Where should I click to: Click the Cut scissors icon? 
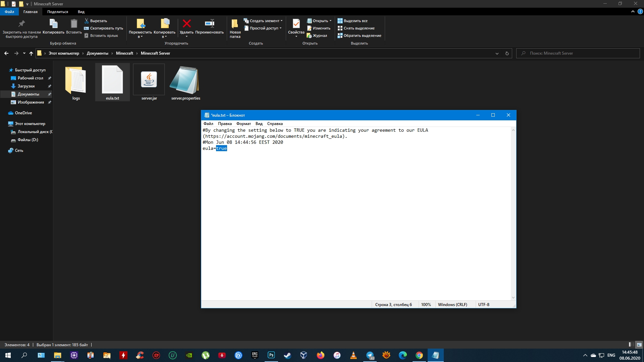87,21
